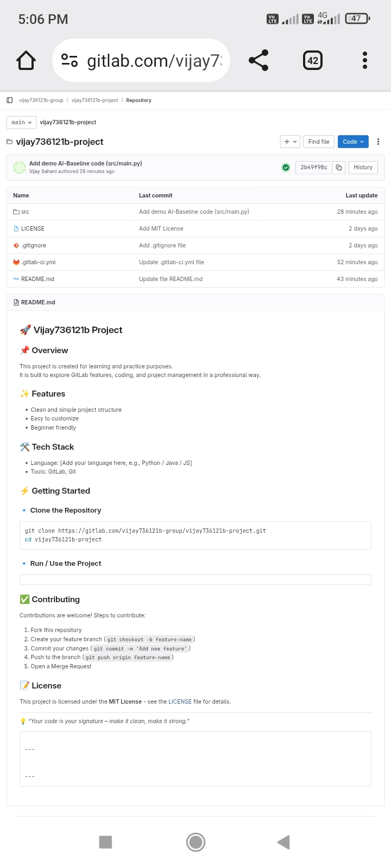Viewport: 391px width, 868px height.
Task: Open project actions vertical ellipsis
Action: (378, 142)
